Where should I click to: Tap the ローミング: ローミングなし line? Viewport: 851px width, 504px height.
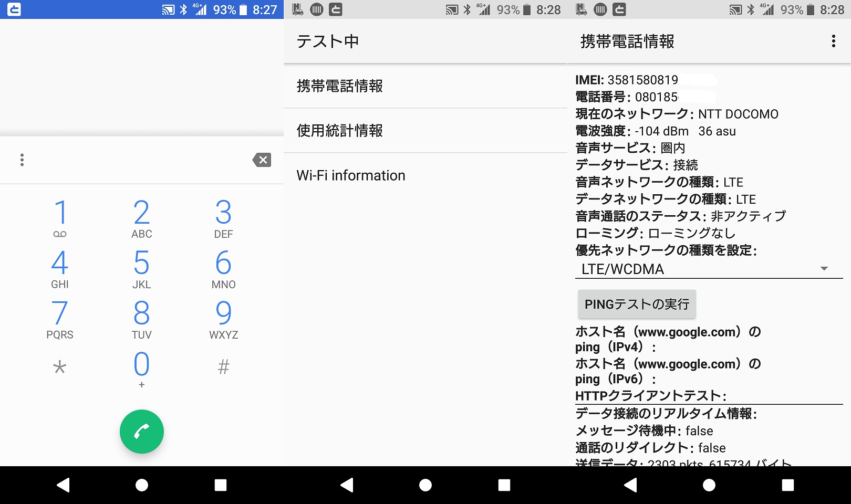[x=655, y=233]
